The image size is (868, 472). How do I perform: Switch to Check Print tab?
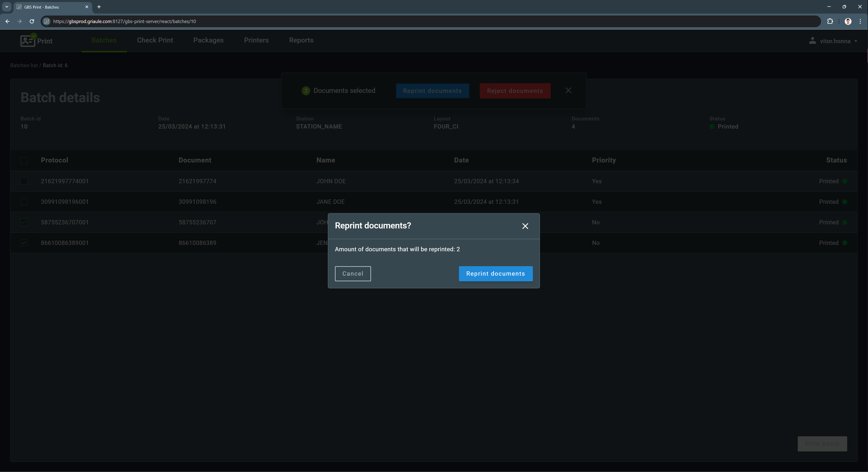click(x=155, y=40)
